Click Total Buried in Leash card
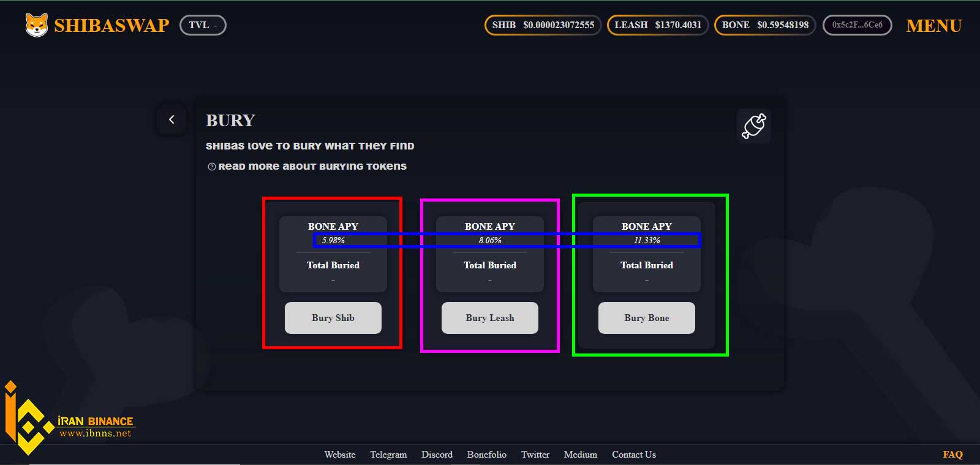 pos(490,265)
